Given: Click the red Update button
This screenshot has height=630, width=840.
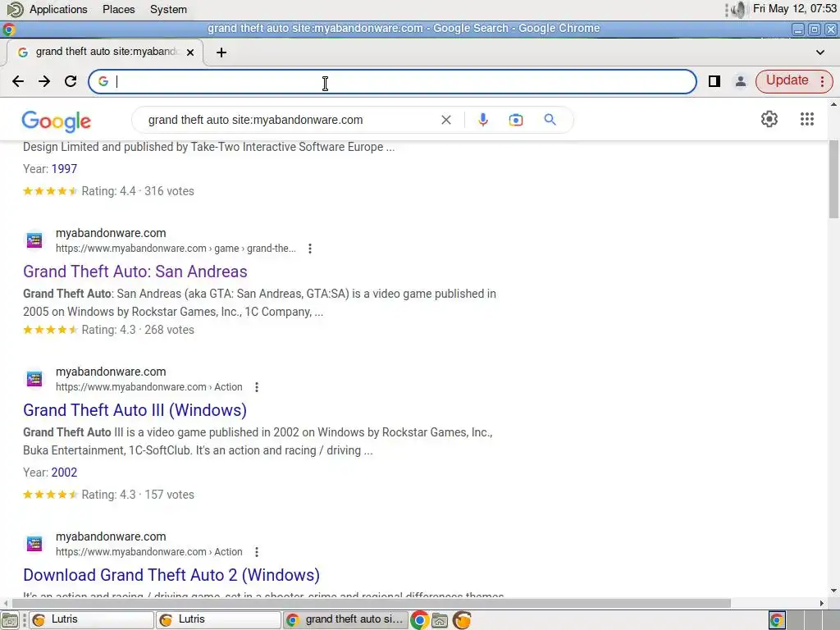Looking at the screenshot, I should tap(787, 81).
